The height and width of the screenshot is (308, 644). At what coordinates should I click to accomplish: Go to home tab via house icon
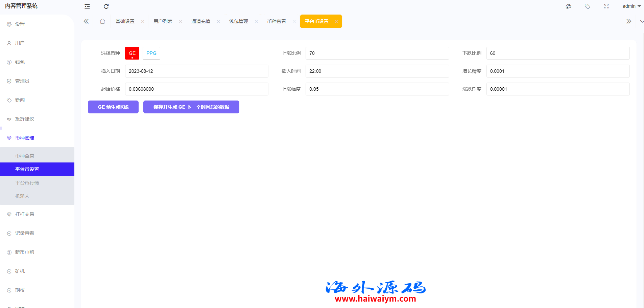coord(102,21)
